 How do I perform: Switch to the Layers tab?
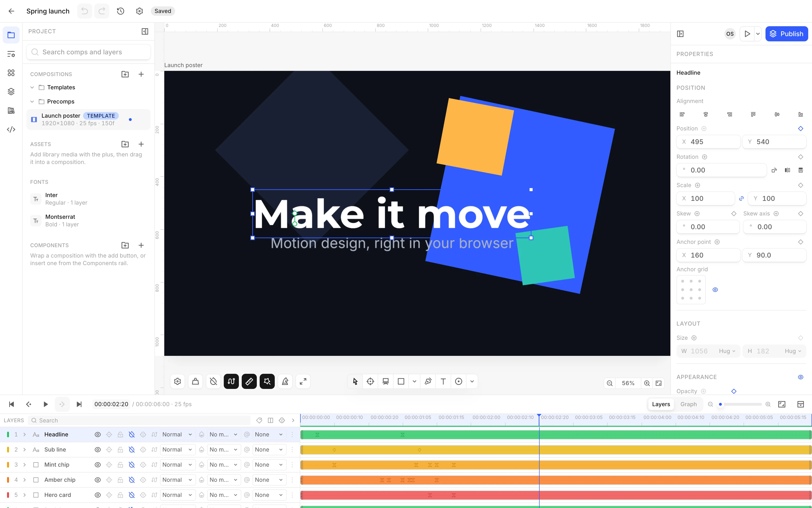tap(661, 404)
